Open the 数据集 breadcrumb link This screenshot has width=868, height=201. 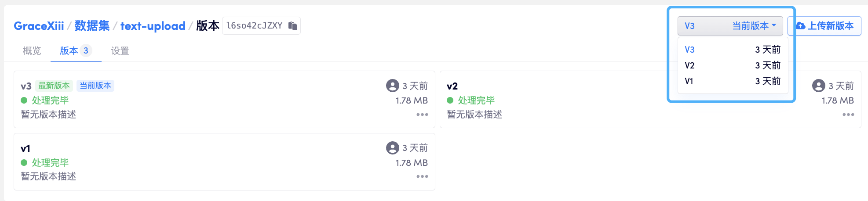(92, 26)
